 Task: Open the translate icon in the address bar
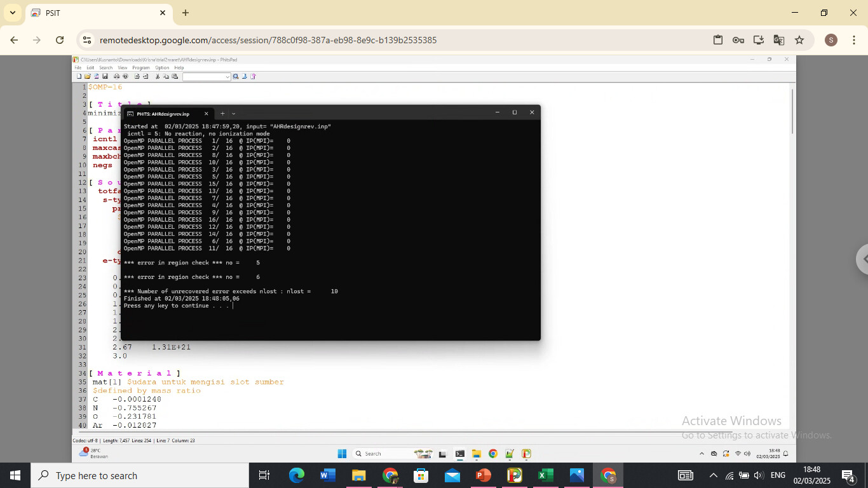(779, 39)
